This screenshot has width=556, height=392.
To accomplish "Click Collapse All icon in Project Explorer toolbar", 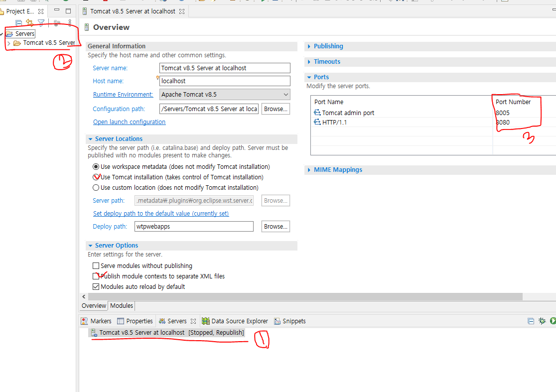I will [x=19, y=23].
